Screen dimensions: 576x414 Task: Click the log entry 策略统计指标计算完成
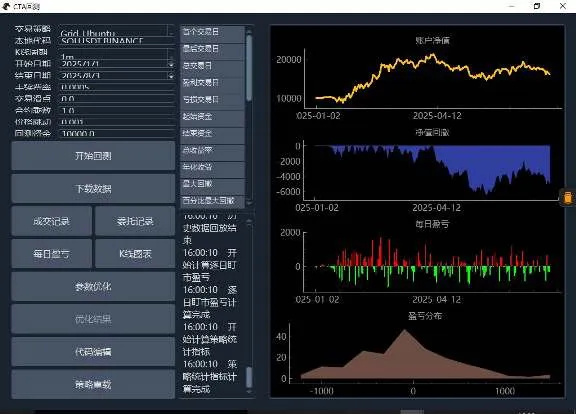pos(209,377)
